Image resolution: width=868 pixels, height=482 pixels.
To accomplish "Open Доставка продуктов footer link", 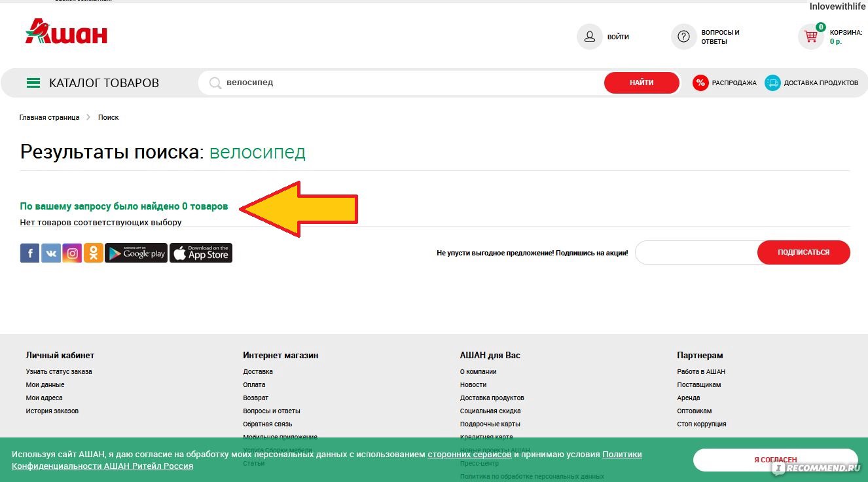I will click(492, 398).
